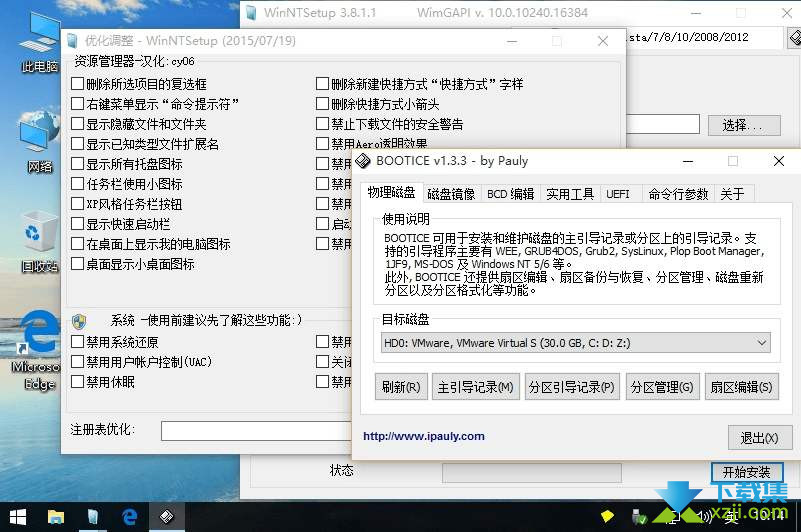Select the 物理磁盘 tab
Image resolution: width=801 pixels, height=532 pixels.
(391, 193)
